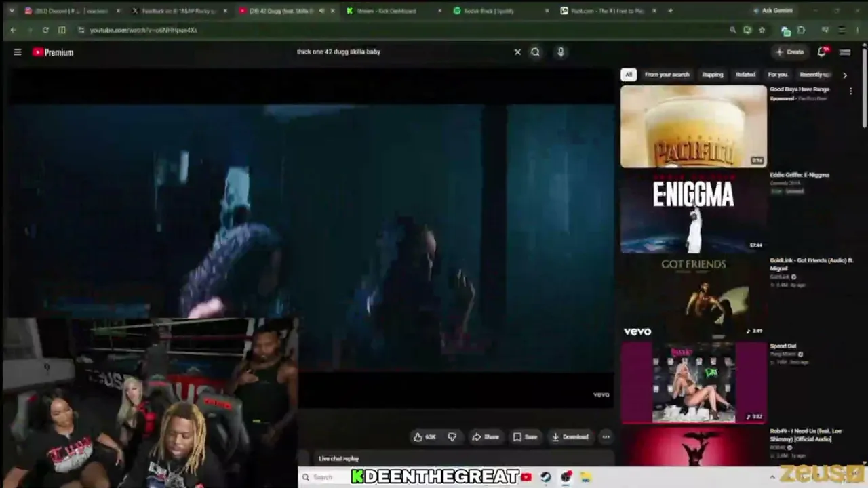Switch to Kick Dashboard tab
This screenshot has height=488, width=868.
point(393,11)
